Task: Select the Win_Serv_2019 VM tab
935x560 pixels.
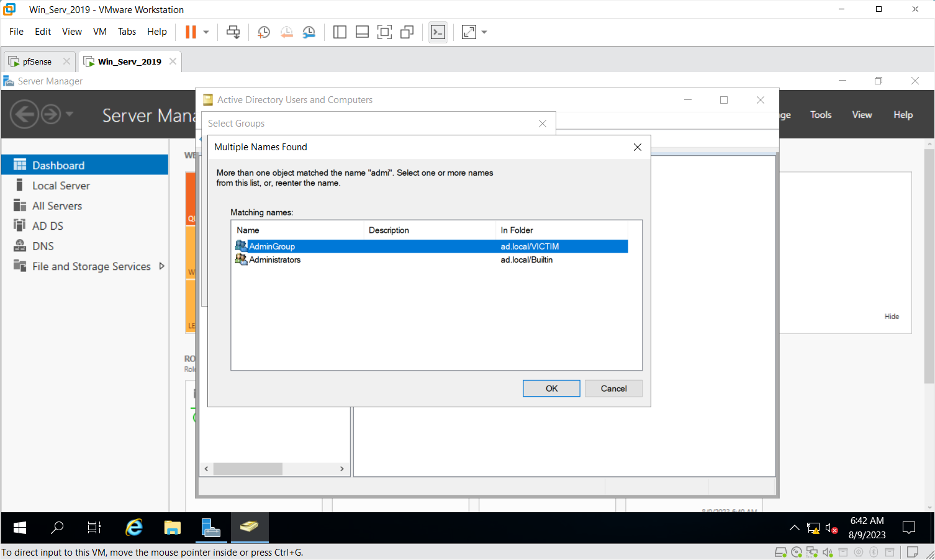Action: click(x=130, y=61)
